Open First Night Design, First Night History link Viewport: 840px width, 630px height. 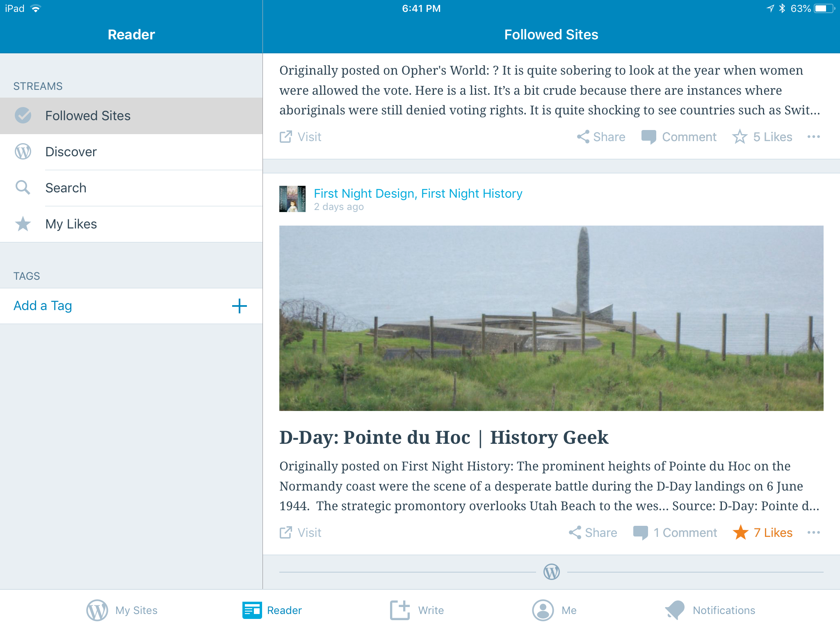418,193
